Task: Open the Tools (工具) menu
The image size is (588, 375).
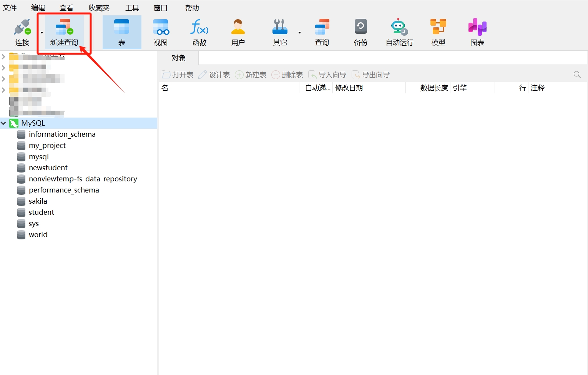Action: pyautogui.click(x=132, y=8)
